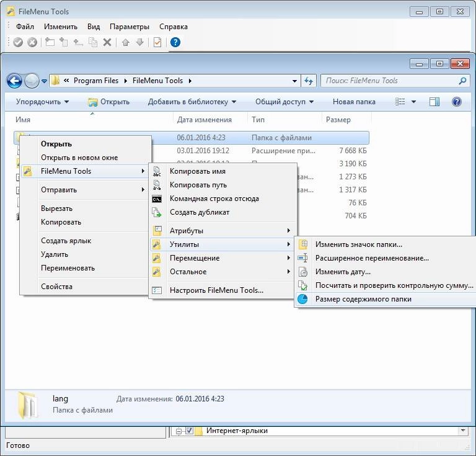Select Отправить in the context menu
Screen dimensions: 476x456
click(x=85, y=190)
